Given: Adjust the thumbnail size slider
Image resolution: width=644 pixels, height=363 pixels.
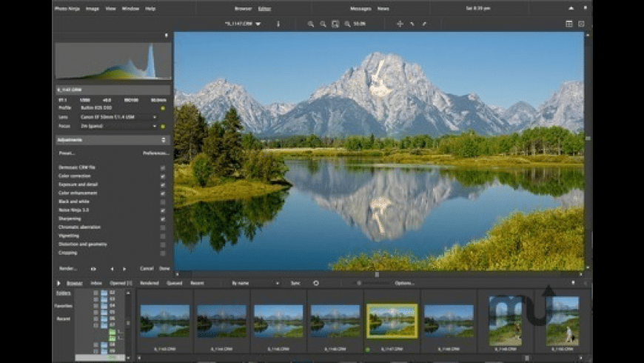Looking at the screenshot, I should (x=360, y=283).
